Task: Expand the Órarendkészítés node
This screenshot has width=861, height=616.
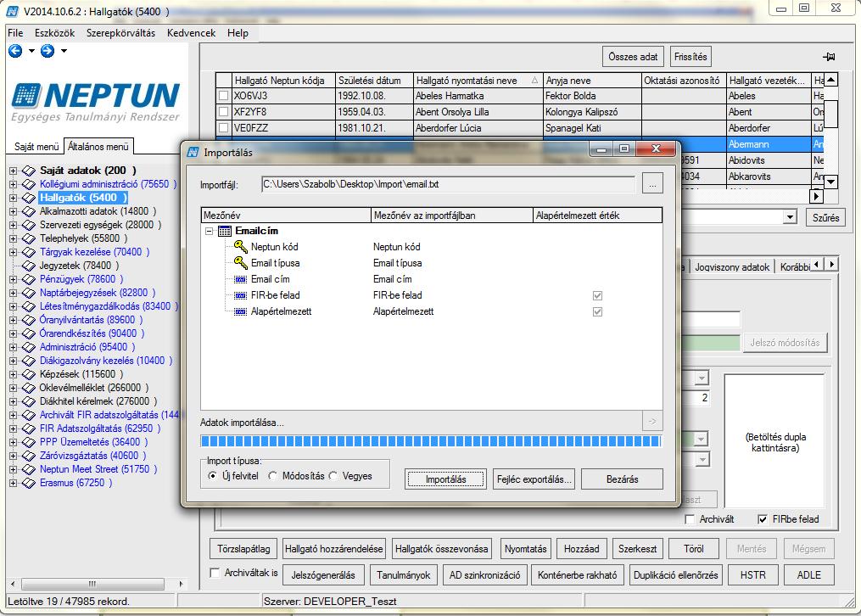Action: 13,333
